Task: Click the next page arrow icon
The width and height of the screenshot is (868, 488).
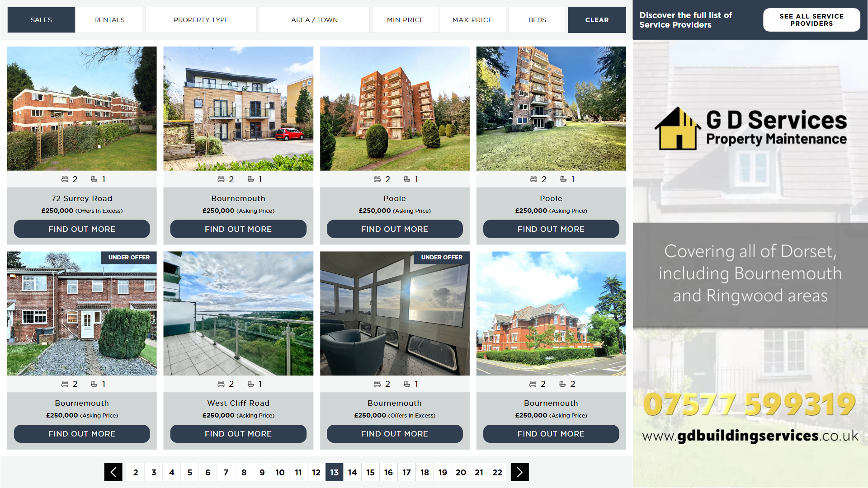Action: (x=519, y=472)
